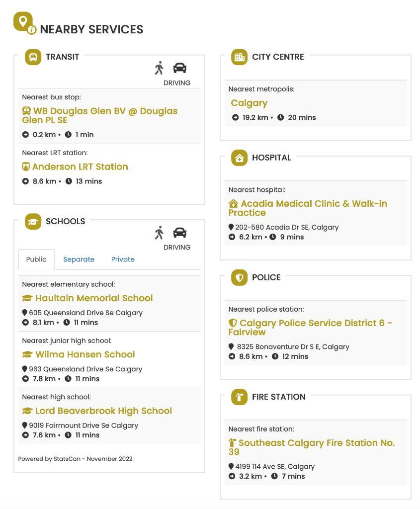Click the Calgary metropolis link
Viewport: 420px width, 509px height.
(x=249, y=103)
